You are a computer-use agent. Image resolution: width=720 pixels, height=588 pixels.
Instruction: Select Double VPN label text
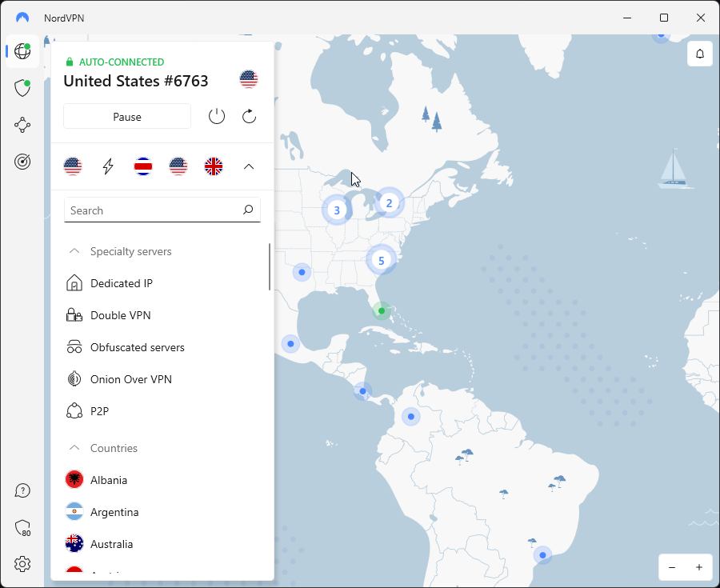tap(120, 315)
